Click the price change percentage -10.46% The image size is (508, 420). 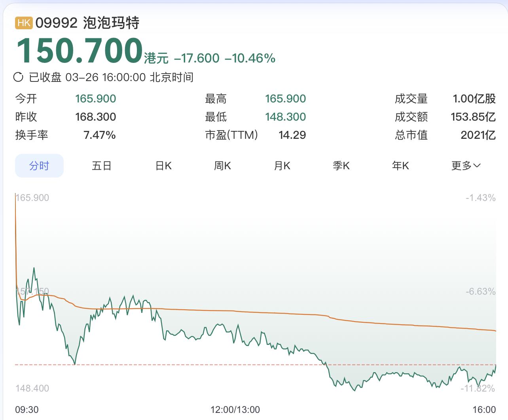click(x=250, y=59)
